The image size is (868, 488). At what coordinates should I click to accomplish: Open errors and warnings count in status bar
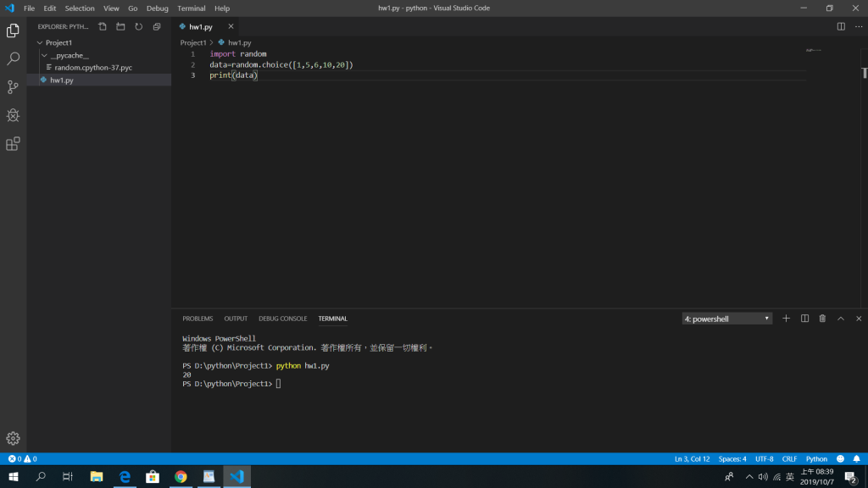[23, 458]
